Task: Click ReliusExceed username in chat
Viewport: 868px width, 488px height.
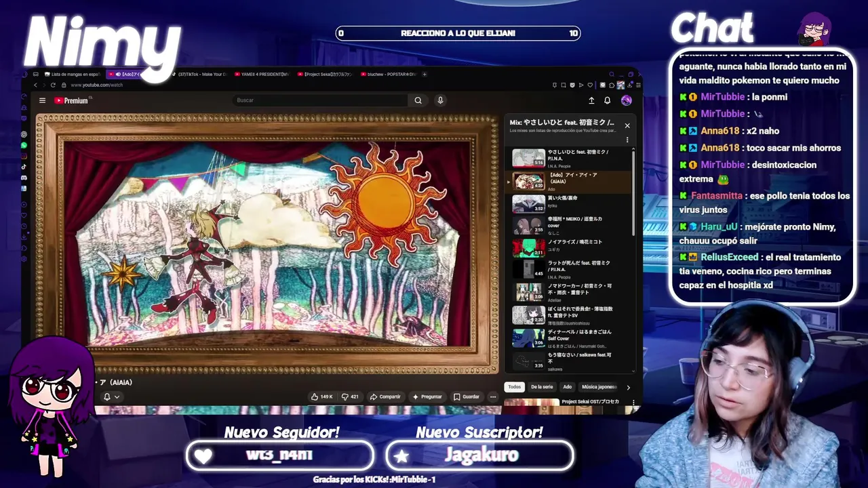Action: 729,258
